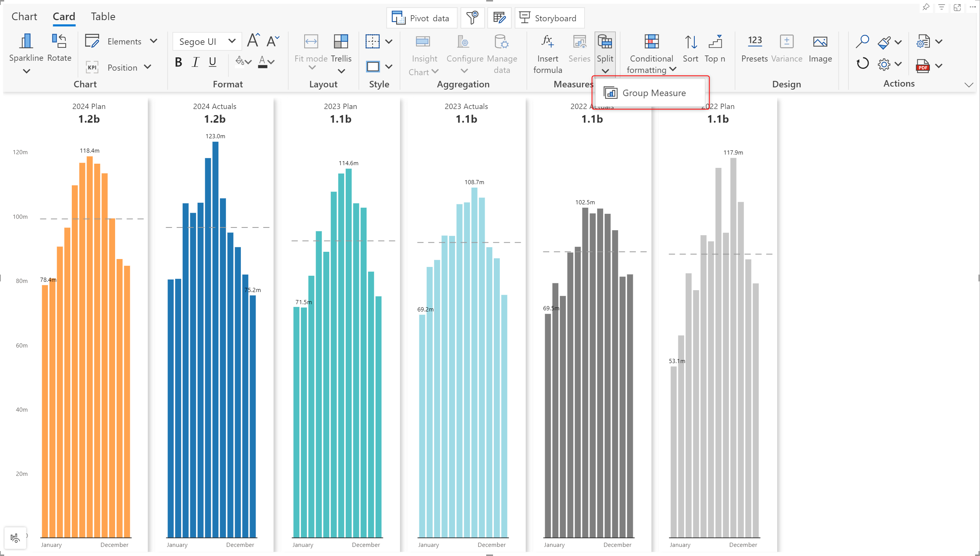Image resolution: width=980 pixels, height=556 pixels.
Task: Toggle italic text formatting
Action: click(196, 62)
